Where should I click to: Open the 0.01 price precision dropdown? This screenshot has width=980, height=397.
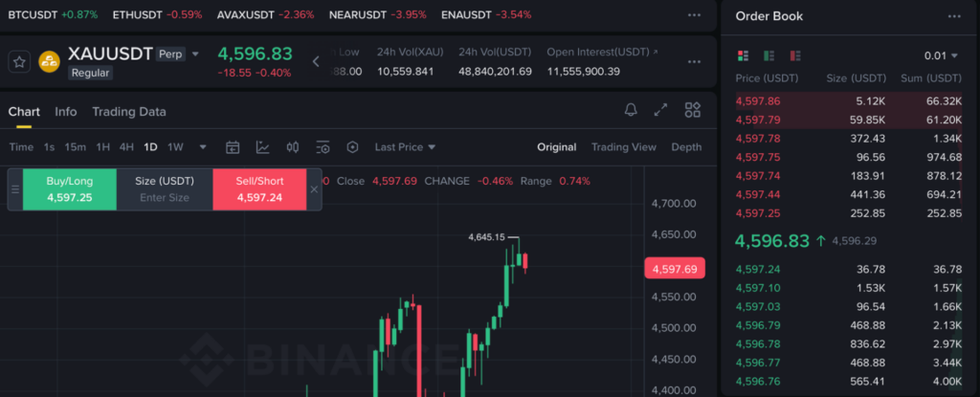click(941, 55)
